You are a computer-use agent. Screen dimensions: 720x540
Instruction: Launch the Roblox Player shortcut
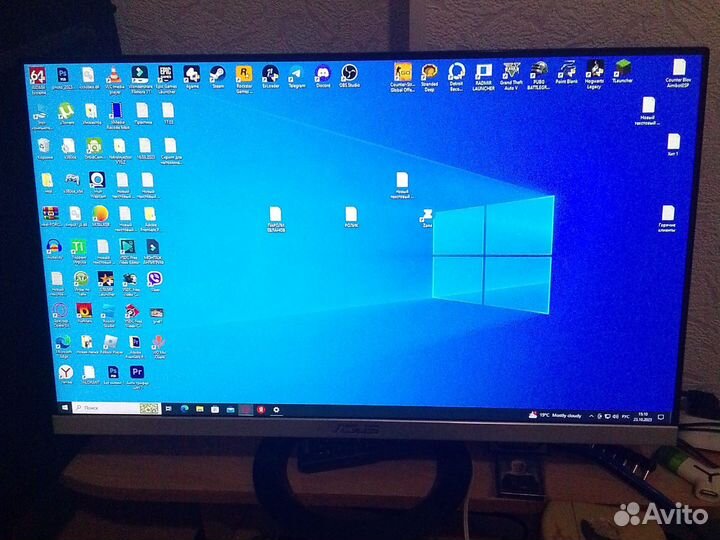[x=111, y=344]
